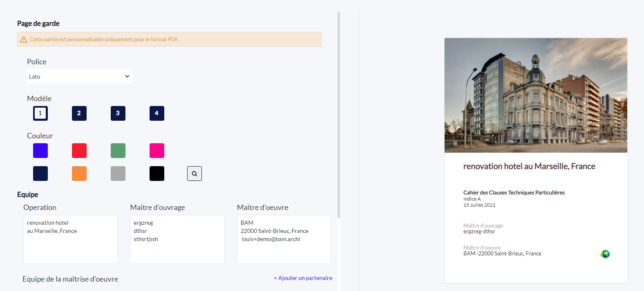Click the 'Modèle' label
The image size is (644, 291).
coord(39,99)
